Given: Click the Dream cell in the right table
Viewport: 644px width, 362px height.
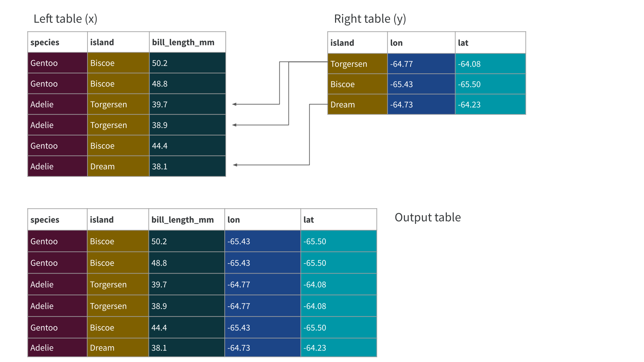Looking at the screenshot, I should (357, 105).
